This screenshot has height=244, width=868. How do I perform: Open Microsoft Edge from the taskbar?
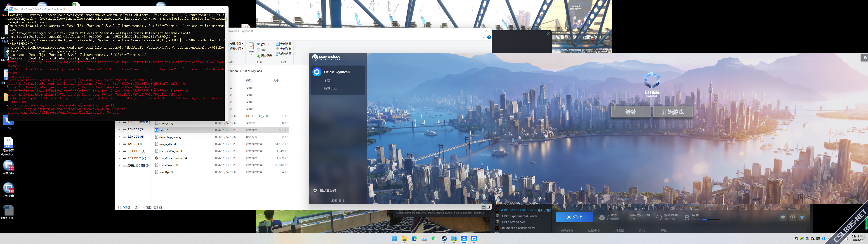[414, 239]
